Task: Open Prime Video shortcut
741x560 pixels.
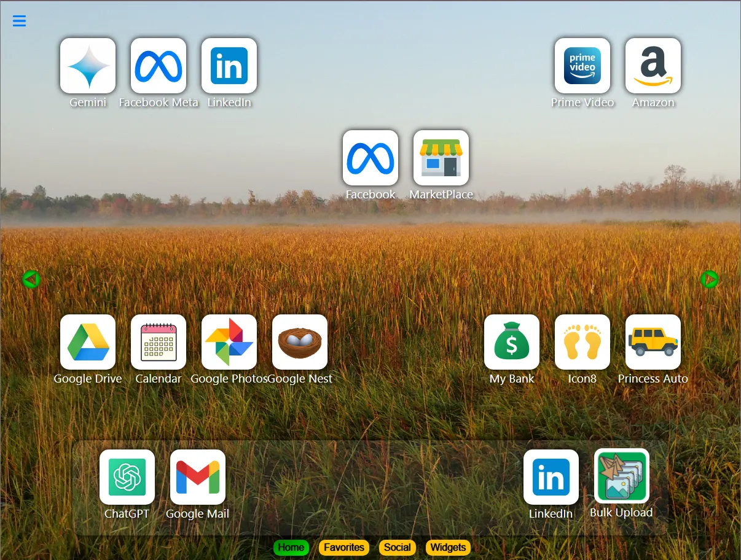Action: point(582,66)
